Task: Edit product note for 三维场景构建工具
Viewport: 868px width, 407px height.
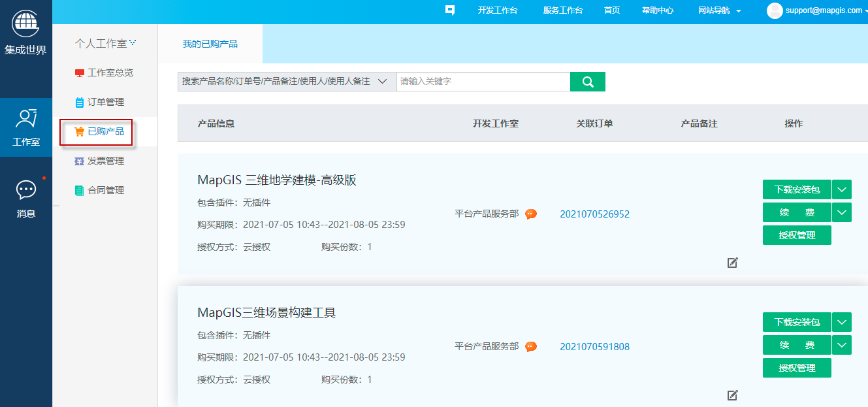Action: [733, 395]
